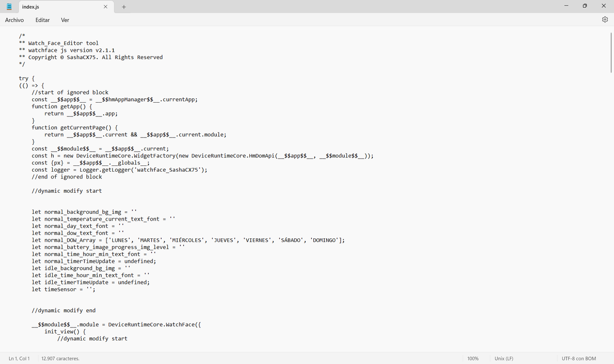Minimize the Notepad window

(x=567, y=6)
